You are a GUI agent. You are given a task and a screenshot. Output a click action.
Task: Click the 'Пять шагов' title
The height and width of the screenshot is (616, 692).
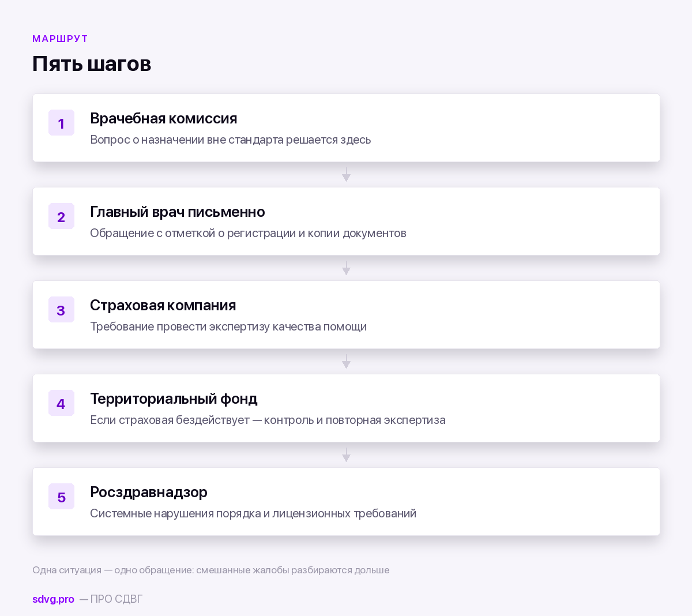92,63
